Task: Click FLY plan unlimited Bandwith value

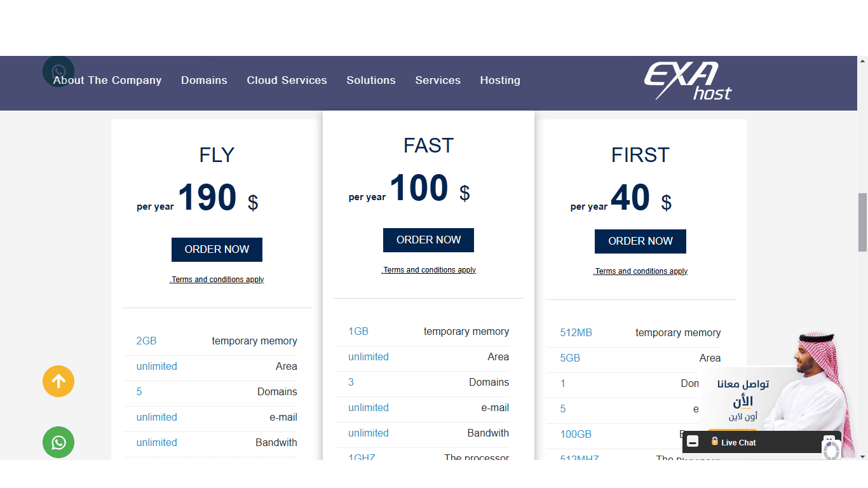Action: click(x=156, y=443)
